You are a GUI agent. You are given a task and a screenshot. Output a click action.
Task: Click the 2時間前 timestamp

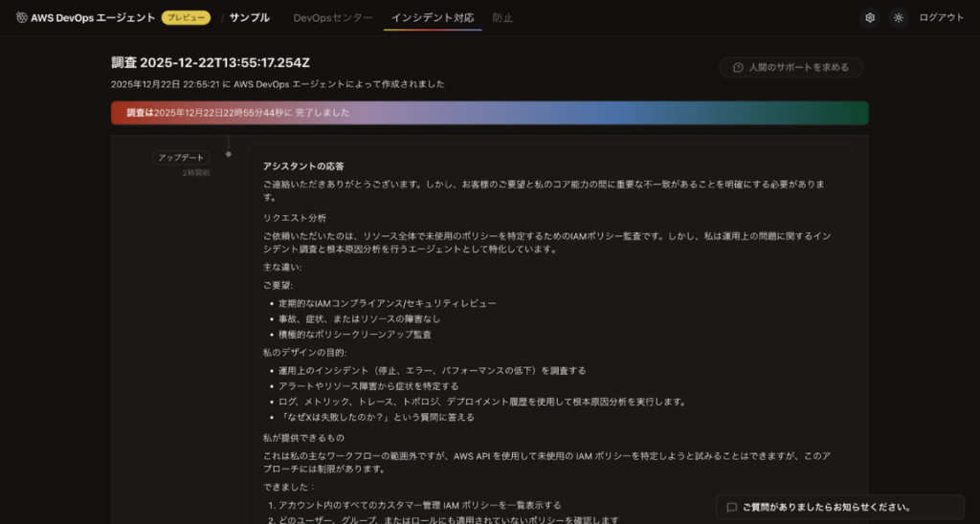click(195, 173)
